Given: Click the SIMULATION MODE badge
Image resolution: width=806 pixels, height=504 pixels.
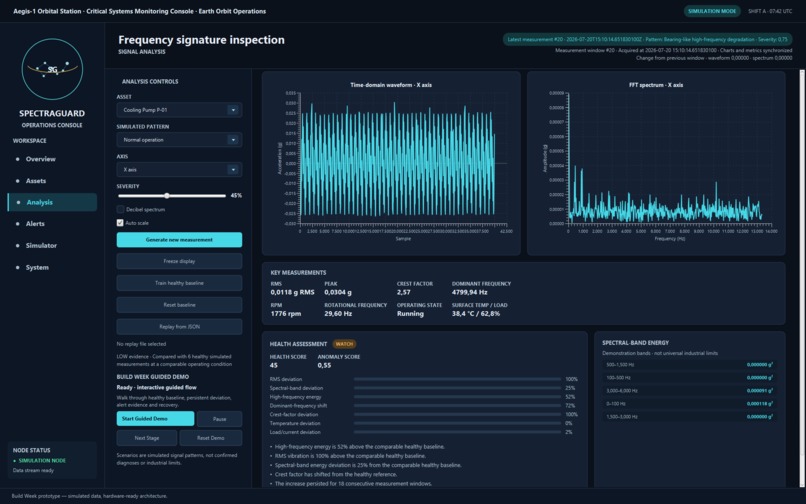Looking at the screenshot, I should (x=712, y=11).
